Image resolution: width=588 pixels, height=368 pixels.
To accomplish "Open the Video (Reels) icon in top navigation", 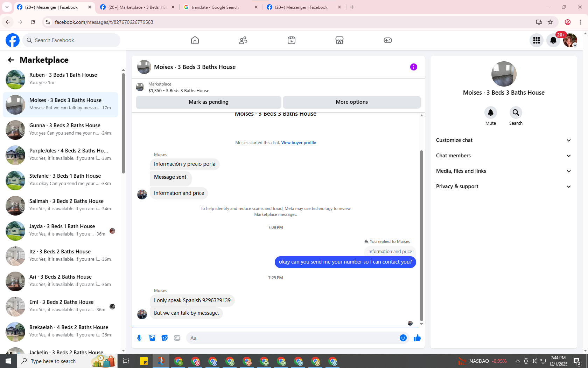I will coord(292,40).
